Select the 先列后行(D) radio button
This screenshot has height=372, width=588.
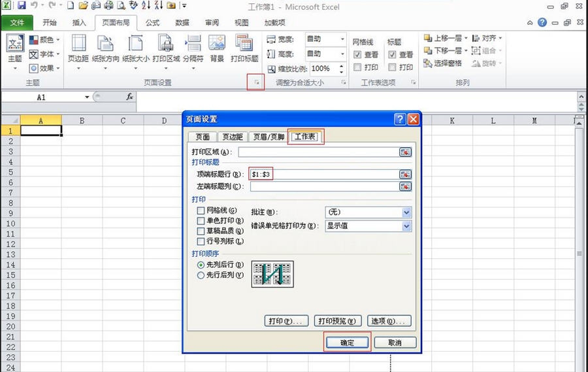click(201, 265)
